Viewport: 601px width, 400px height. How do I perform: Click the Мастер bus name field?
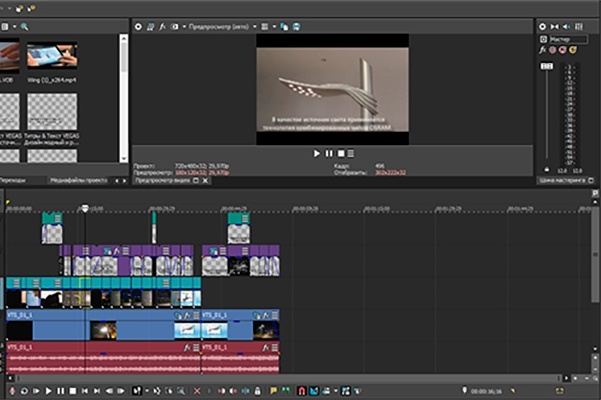click(x=568, y=39)
